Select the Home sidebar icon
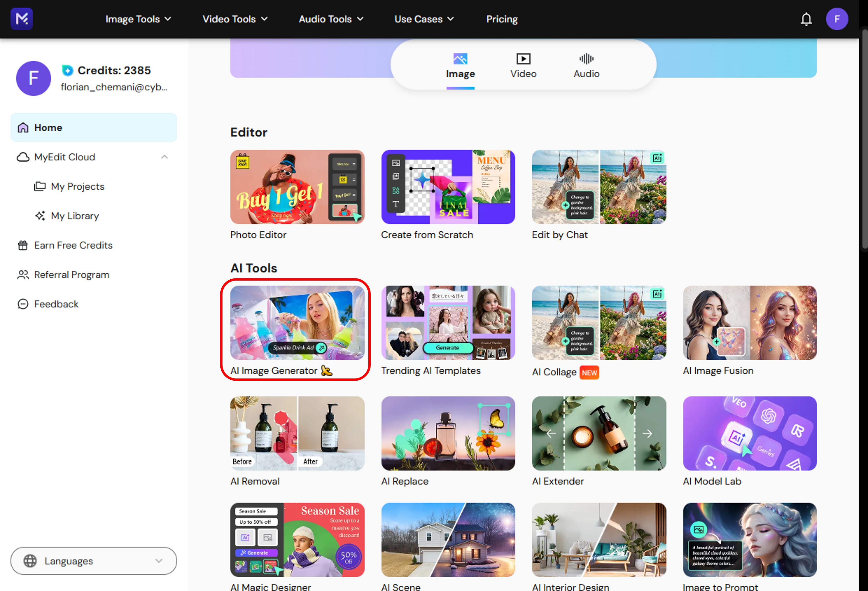 pyautogui.click(x=23, y=127)
